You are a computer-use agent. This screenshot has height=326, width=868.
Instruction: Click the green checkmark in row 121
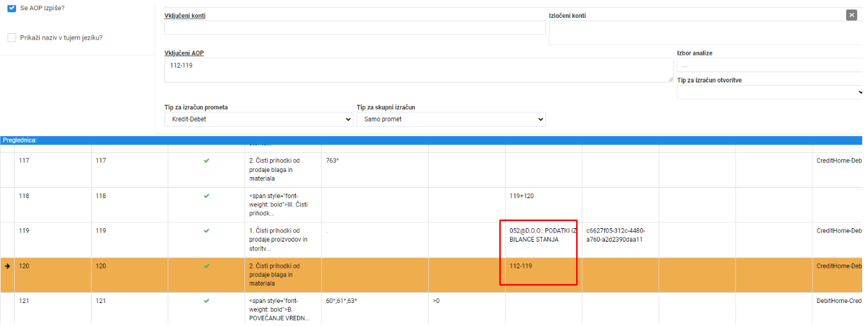pos(206,300)
